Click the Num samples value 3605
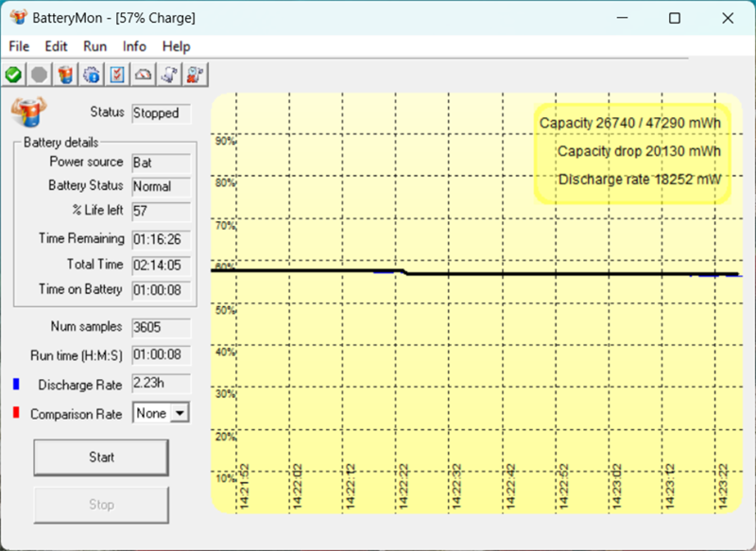Viewport: 756px width, 551px height. click(x=161, y=328)
